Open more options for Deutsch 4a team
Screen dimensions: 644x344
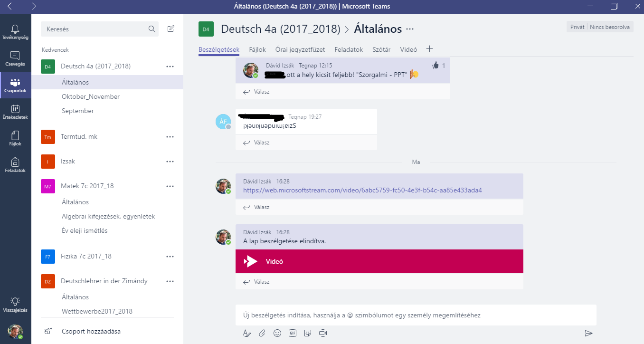coord(170,67)
